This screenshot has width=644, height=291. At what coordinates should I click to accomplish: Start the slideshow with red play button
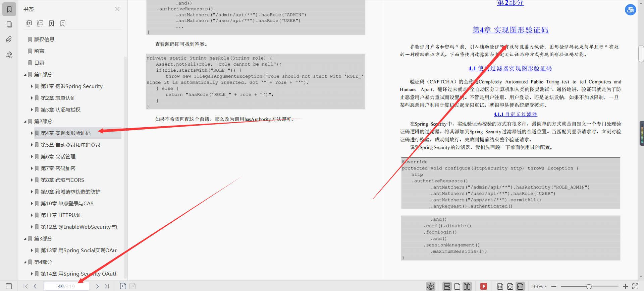483,286
